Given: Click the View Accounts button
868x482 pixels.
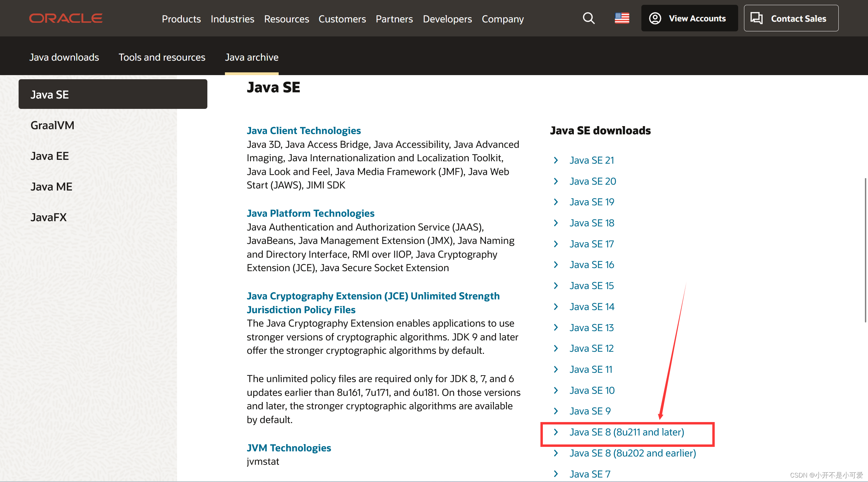Looking at the screenshot, I should coord(689,18).
